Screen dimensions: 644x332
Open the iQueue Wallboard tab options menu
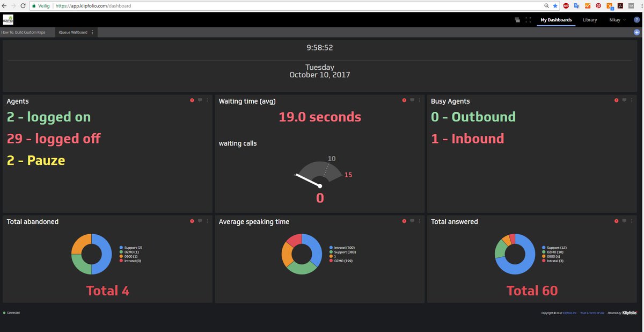tap(92, 32)
